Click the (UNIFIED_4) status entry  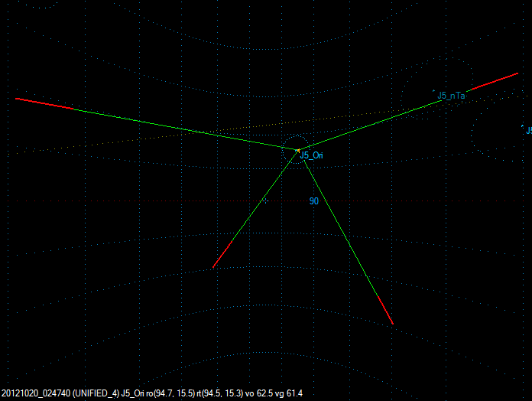(x=96, y=393)
